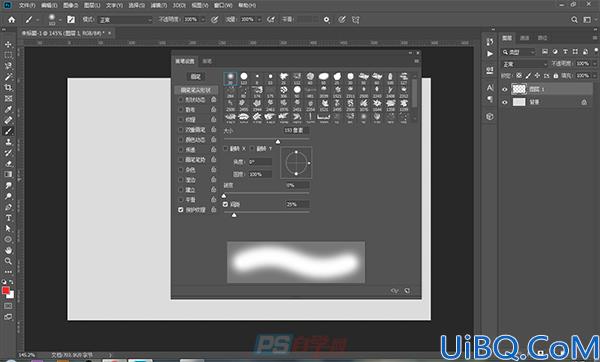Open brush settings panel toggle icon
This screenshot has width=600, height=362.
click(71, 20)
